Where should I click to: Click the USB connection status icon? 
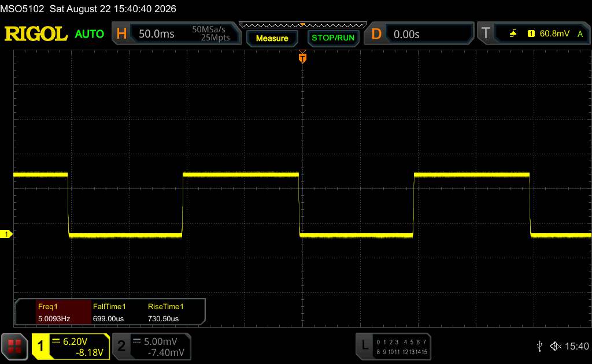click(x=539, y=346)
